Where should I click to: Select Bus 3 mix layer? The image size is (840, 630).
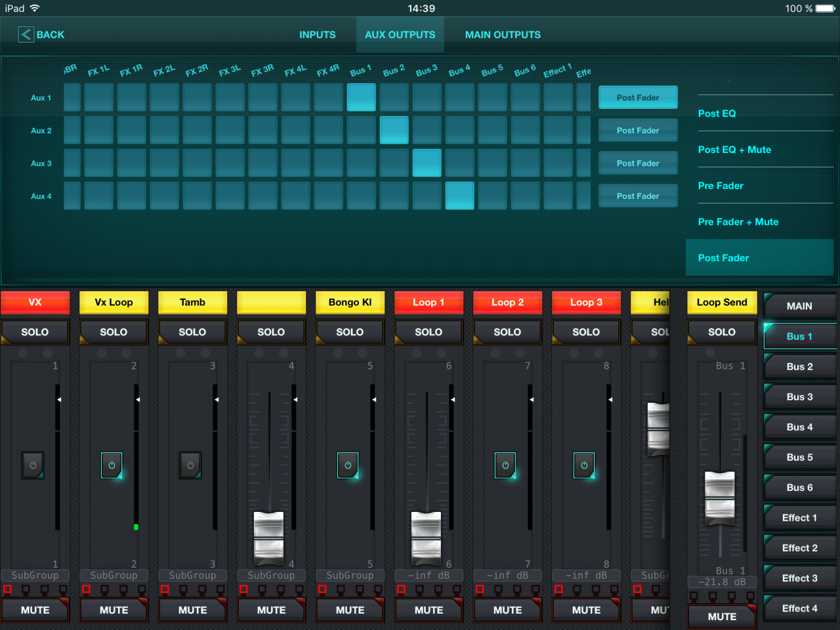(799, 396)
